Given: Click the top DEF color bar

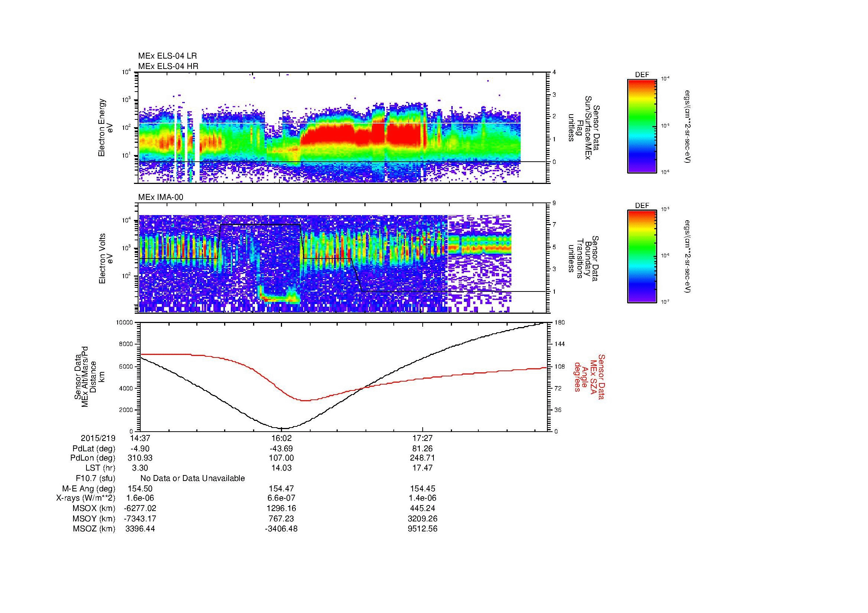Looking at the screenshot, I should coord(642,126).
